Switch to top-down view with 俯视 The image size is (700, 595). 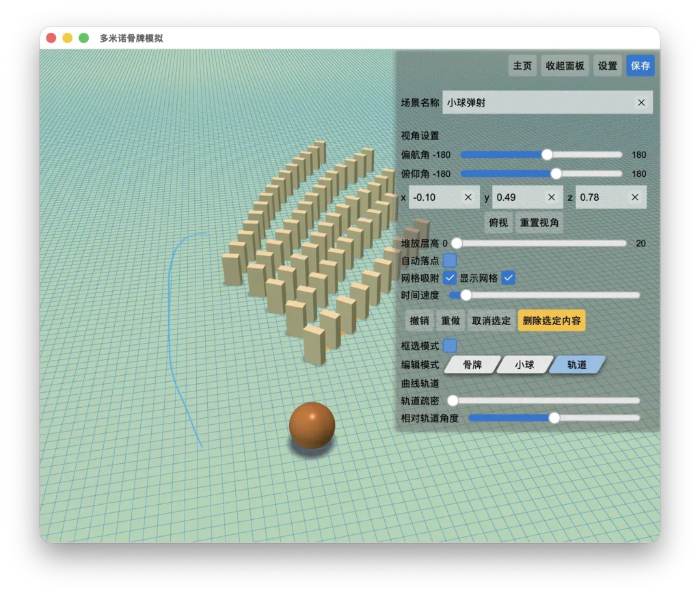[498, 223]
